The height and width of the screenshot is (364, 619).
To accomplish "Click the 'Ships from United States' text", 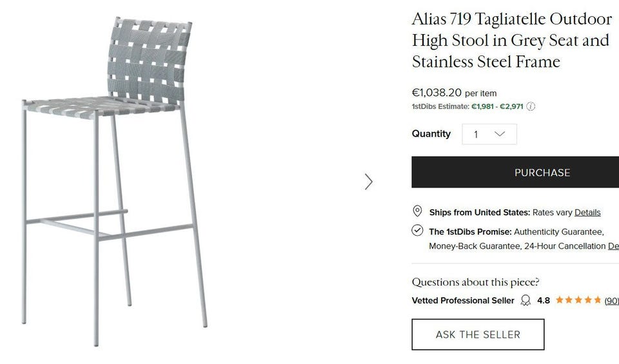I will (x=479, y=213).
